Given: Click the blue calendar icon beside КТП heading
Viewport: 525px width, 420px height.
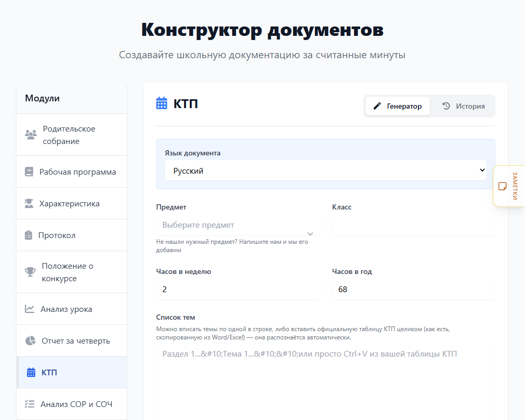Looking at the screenshot, I should 162,103.
